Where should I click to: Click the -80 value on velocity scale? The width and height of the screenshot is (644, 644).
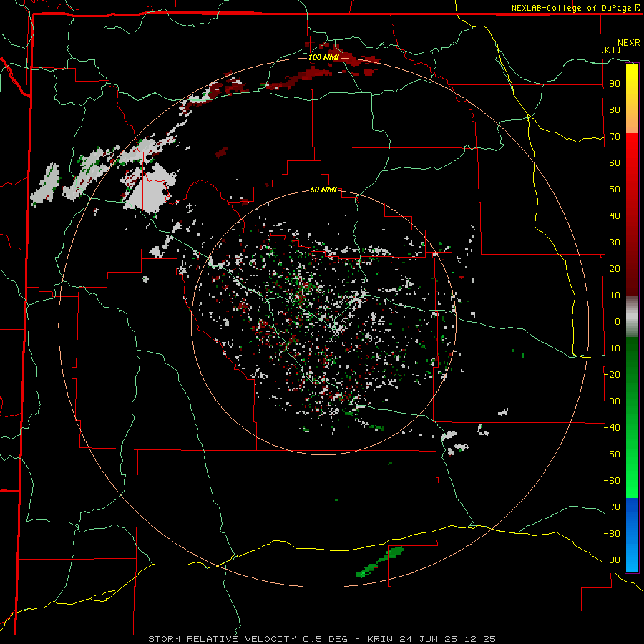[x=612, y=534]
